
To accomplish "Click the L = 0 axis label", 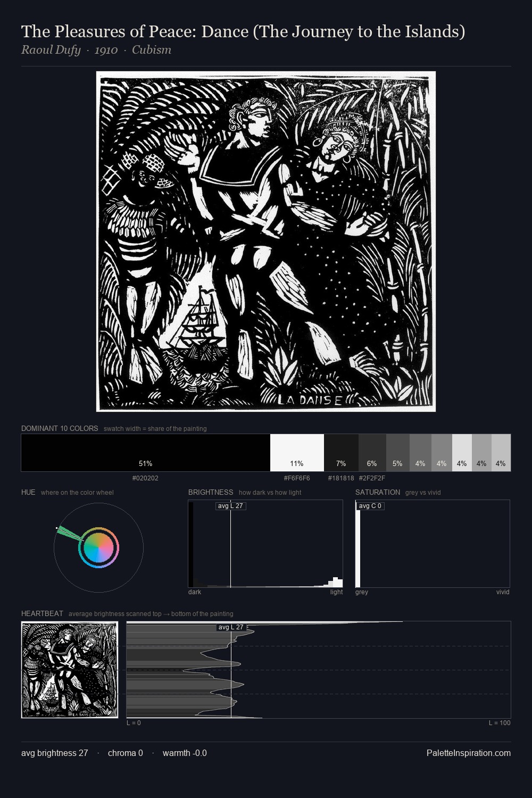I will [x=134, y=723].
